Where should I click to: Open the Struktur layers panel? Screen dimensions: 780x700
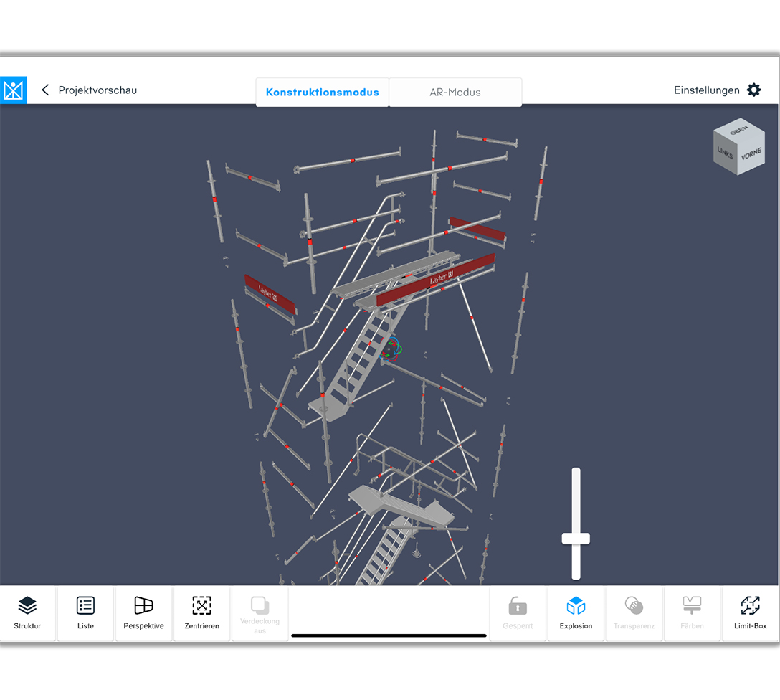pyautogui.click(x=27, y=613)
